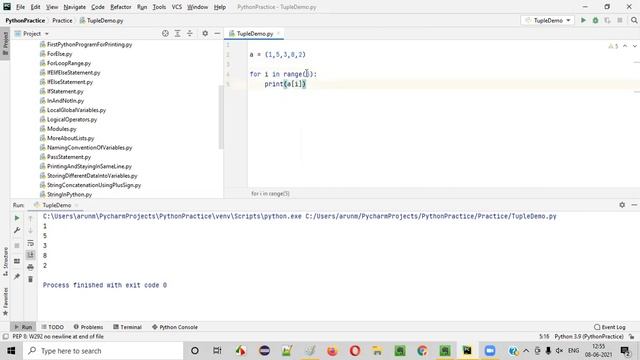
Task: Open run configuration wrench icon
Action: (17, 231)
